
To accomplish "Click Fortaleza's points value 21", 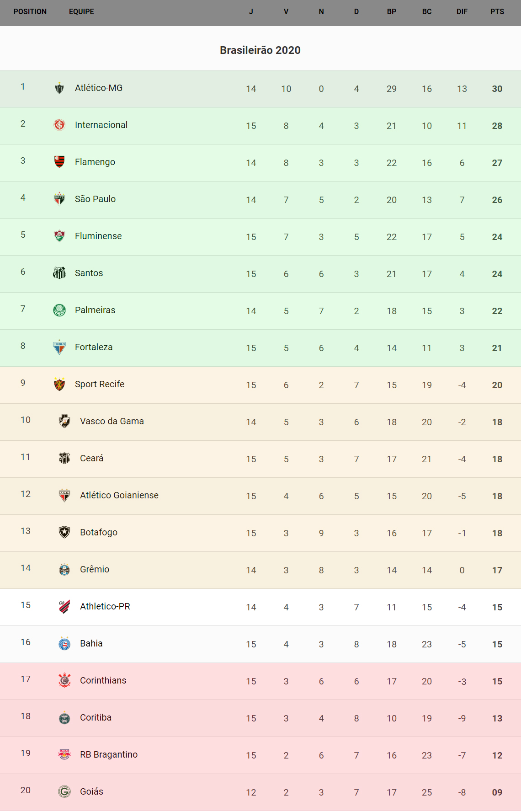I will pyautogui.click(x=497, y=348).
